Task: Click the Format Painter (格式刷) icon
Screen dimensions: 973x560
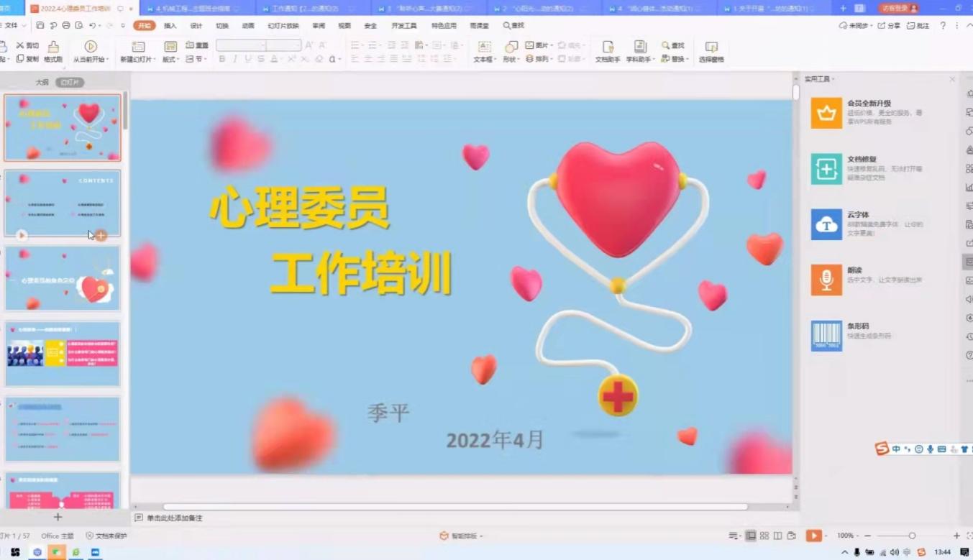Action: pyautogui.click(x=53, y=48)
